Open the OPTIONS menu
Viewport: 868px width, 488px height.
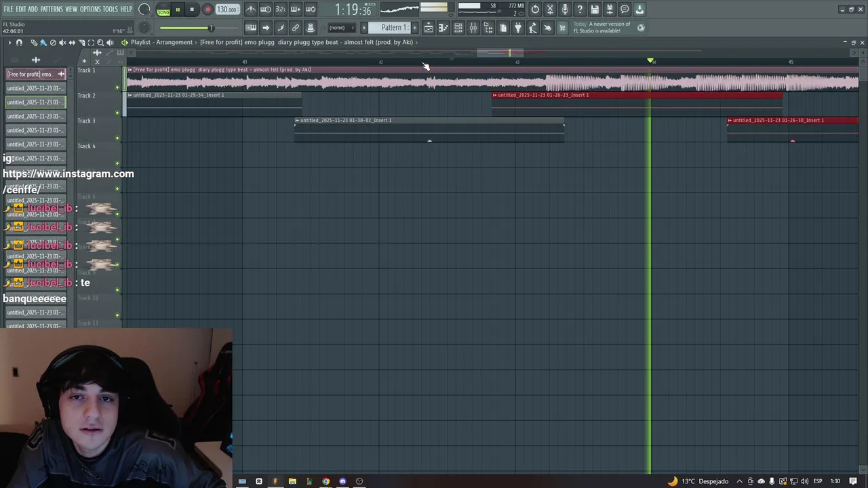[90, 9]
